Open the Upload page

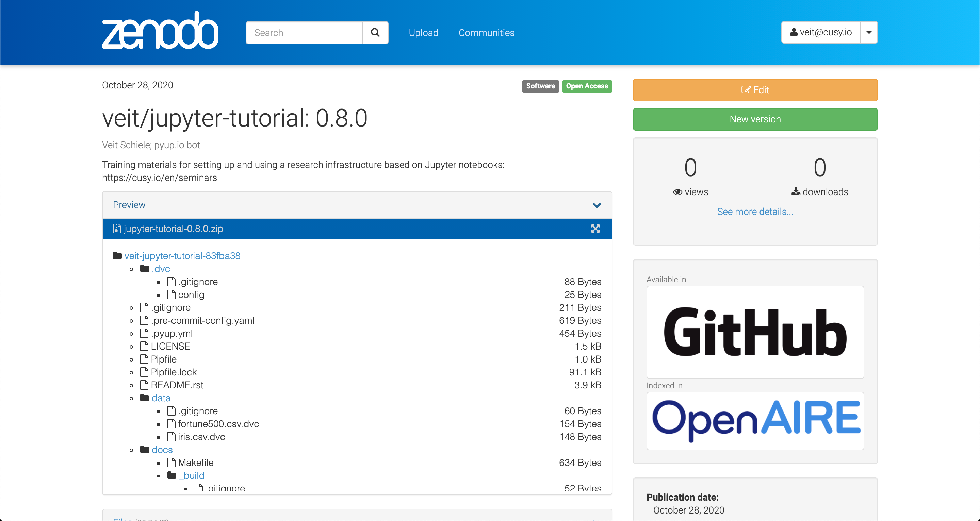click(423, 33)
